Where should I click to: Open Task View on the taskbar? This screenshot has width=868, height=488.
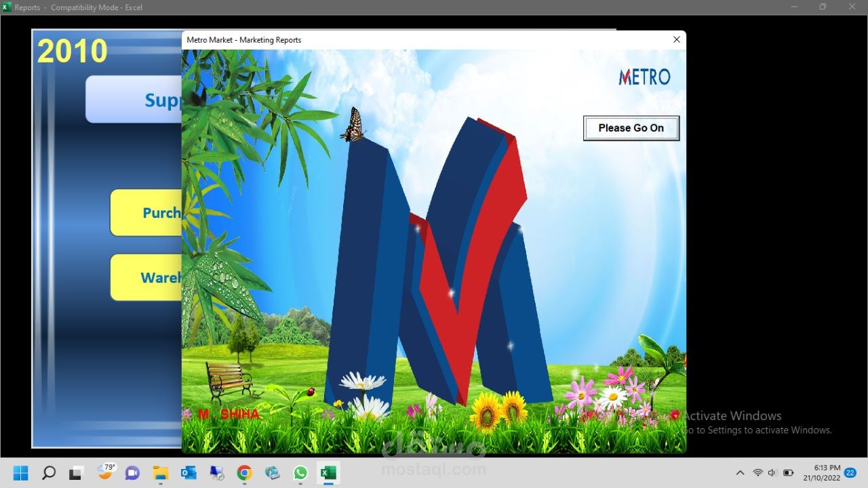76,472
